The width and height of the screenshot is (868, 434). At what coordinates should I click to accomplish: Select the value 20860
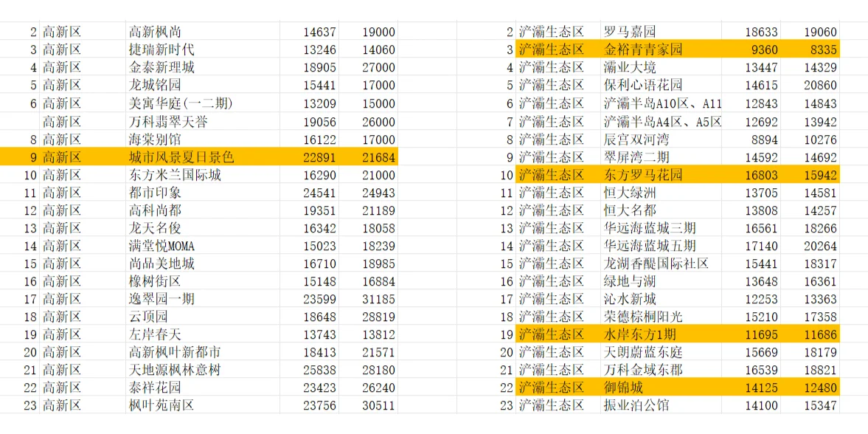pos(820,86)
